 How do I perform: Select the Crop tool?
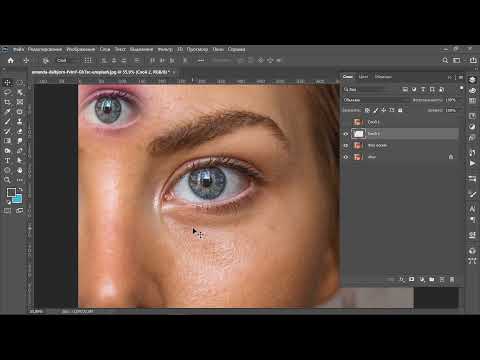click(x=7, y=102)
